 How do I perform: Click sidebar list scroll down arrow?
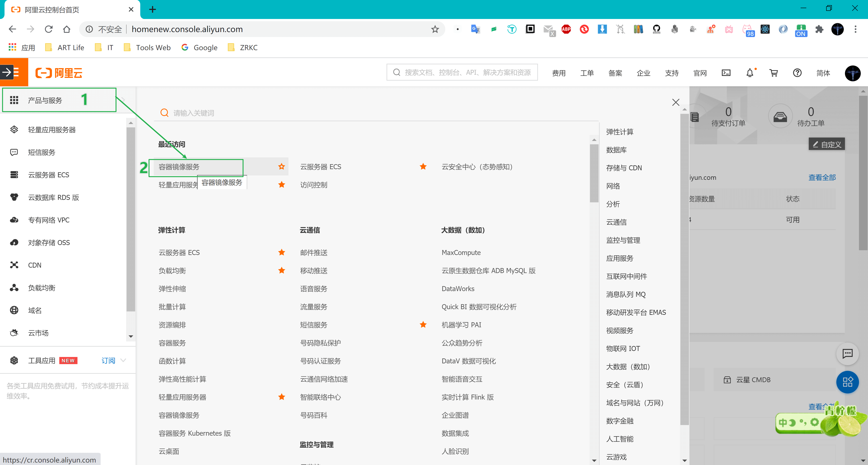coord(131,336)
